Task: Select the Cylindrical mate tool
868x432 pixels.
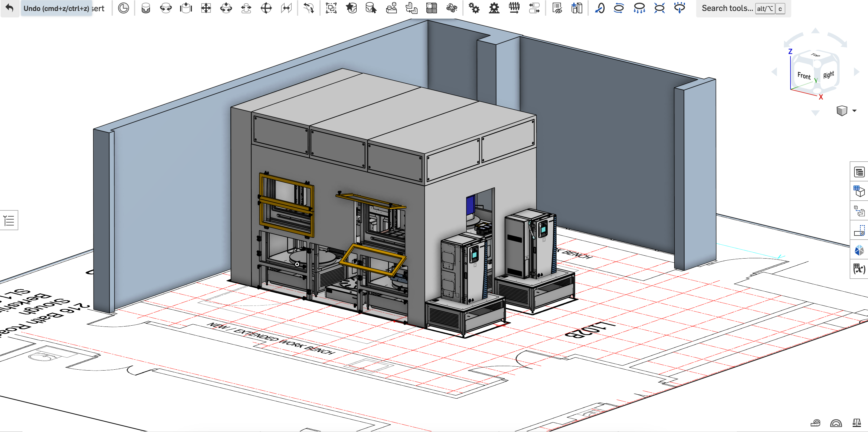Action: click(226, 8)
